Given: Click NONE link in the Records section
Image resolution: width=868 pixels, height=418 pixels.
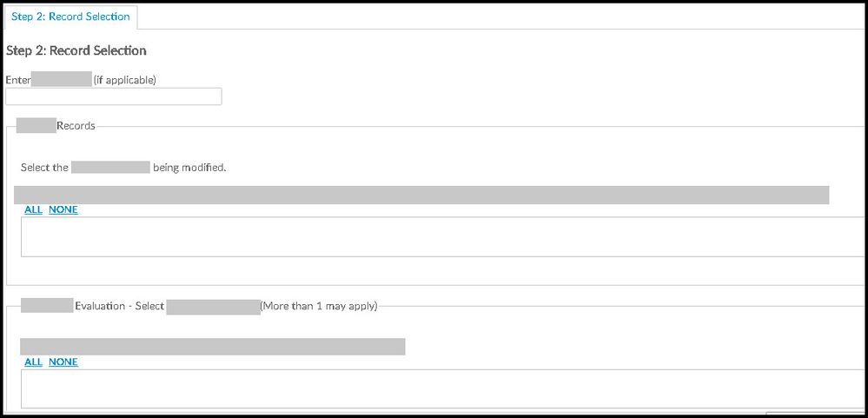Looking at the screenshot, I should pos(63,209).
